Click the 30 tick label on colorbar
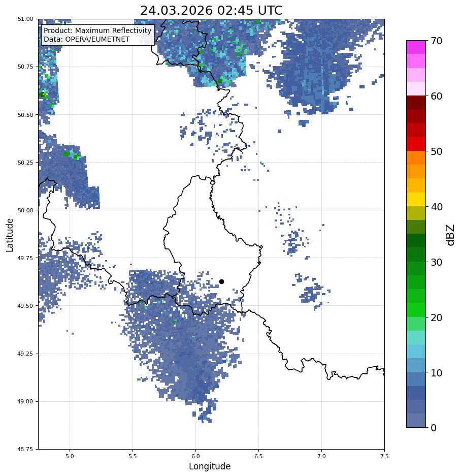The width and height of the screenshot is (461, 476). 437,262
